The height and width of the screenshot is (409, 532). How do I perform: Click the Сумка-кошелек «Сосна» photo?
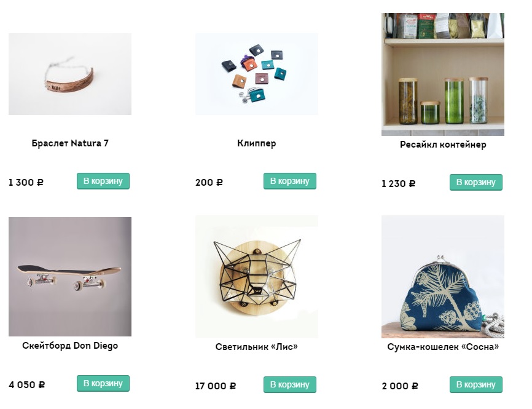443,277
